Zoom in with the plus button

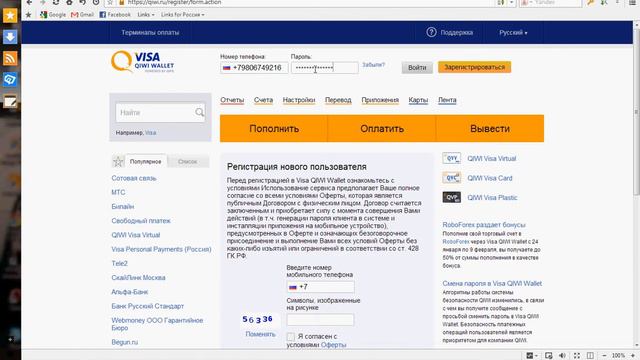click(633, 356)
